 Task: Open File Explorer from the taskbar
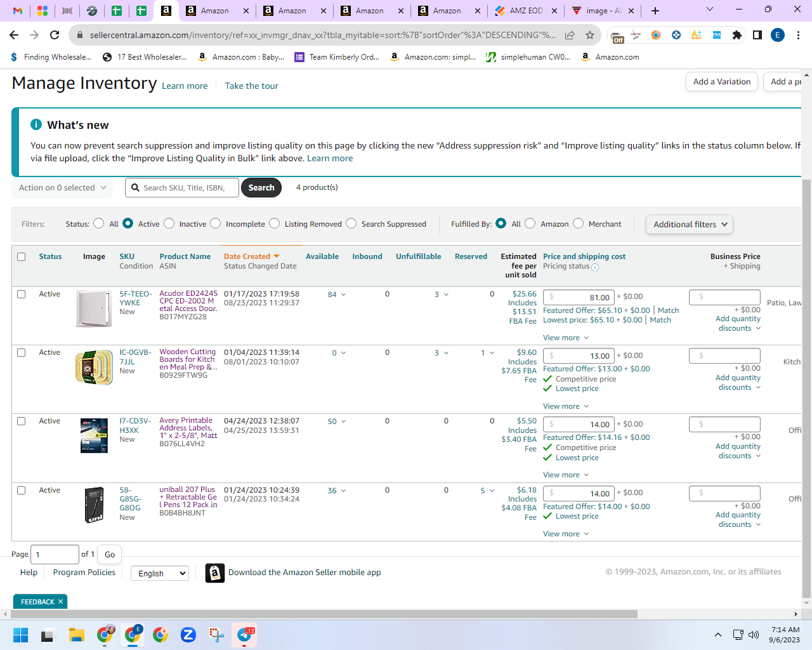pos(77,635)
